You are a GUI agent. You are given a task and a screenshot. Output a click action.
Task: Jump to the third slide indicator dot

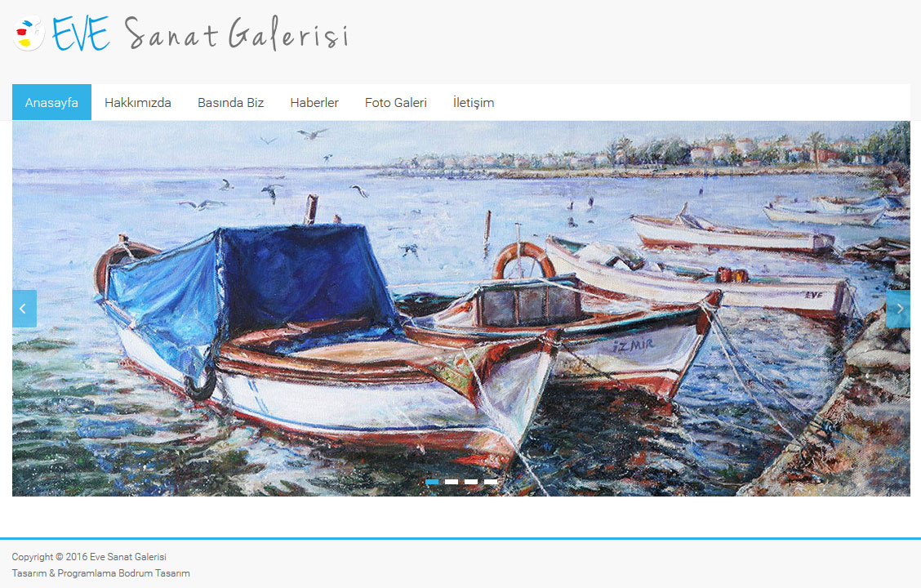click(x=471, y=482)
